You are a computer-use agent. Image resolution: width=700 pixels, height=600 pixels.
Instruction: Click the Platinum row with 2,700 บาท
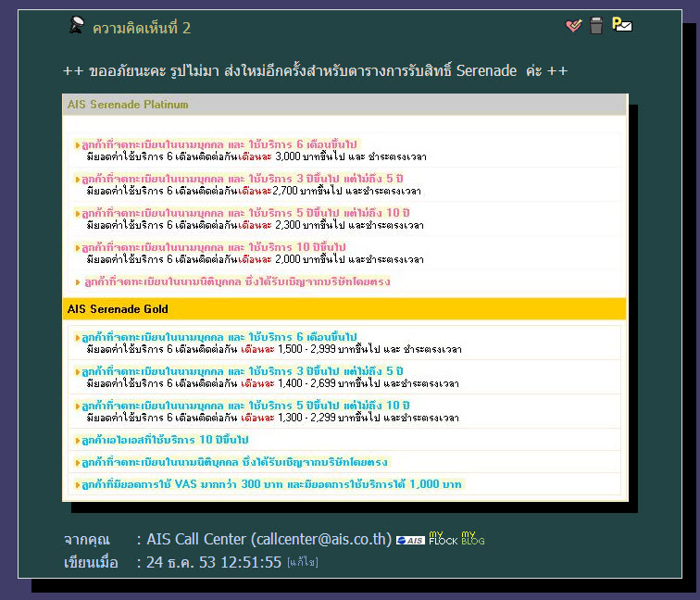tap(344, 185)
